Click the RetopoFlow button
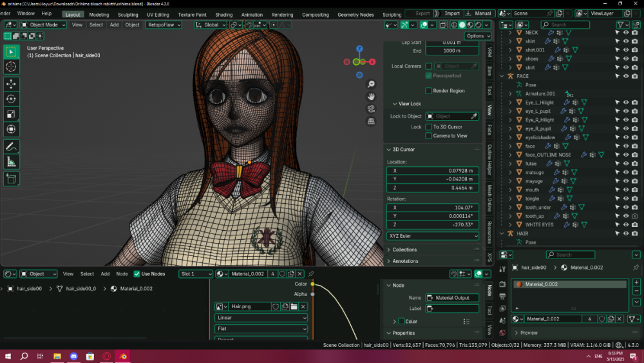Screen dimensions: 644x363 tap(162, 25)
